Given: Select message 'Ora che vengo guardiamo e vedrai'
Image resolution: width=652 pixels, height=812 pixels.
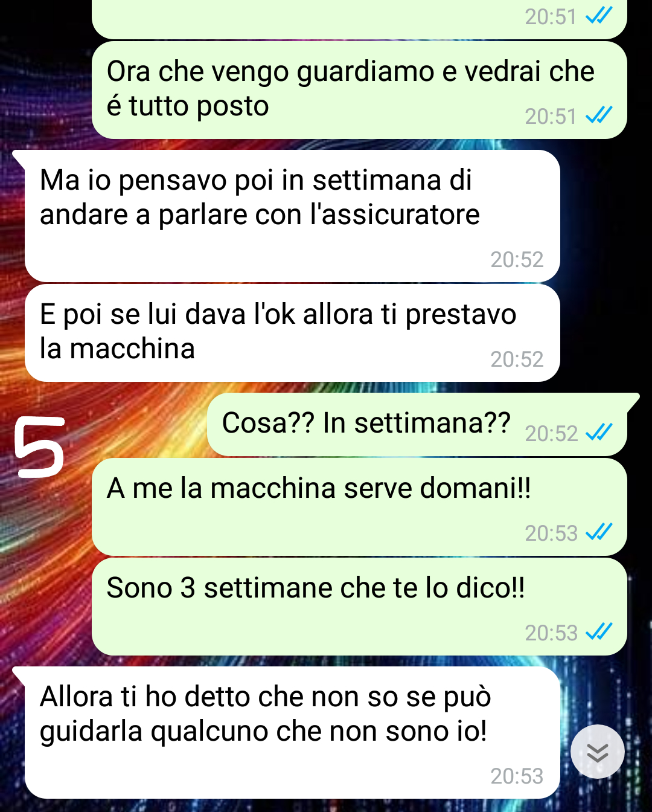Looking at the screenshot, I should point(359,90).
